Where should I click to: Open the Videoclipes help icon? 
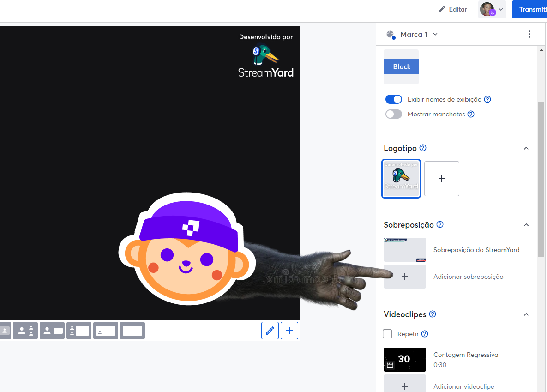pyautogui.click(x=432, y=314)
